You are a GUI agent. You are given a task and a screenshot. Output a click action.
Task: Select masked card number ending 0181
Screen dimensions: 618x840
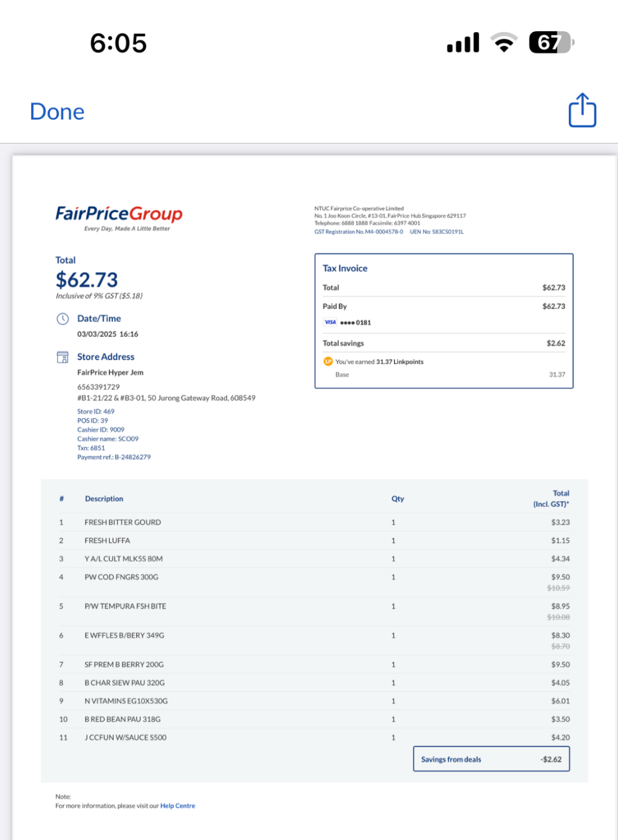[x=355, y=322]
